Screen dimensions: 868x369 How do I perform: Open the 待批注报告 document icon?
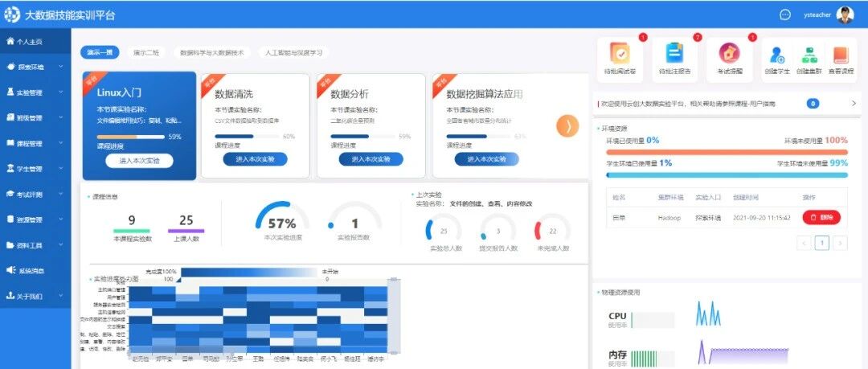(674, 53)
